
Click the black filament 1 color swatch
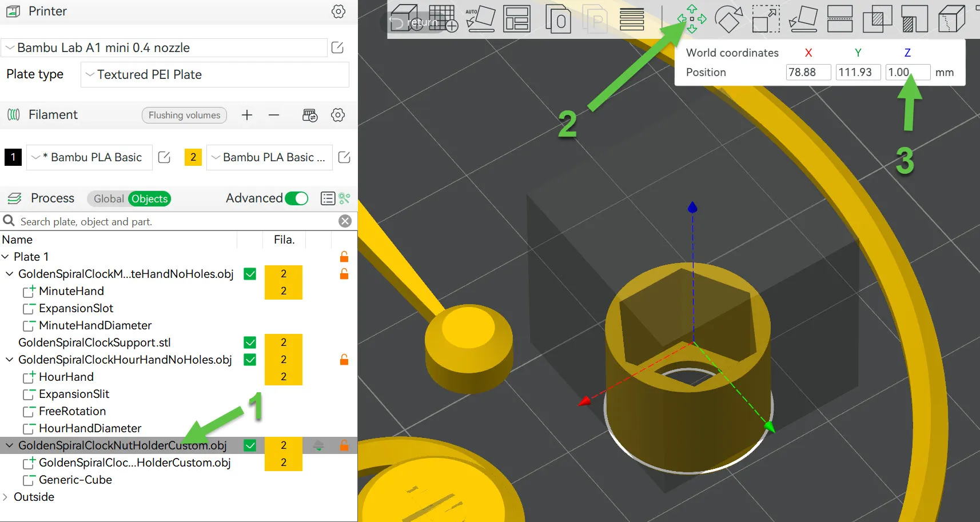click(13, 157)
